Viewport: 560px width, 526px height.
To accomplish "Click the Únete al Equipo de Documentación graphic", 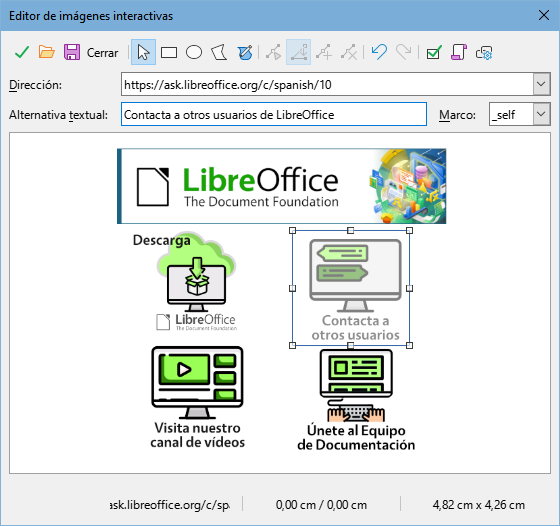I will point(356,400).
